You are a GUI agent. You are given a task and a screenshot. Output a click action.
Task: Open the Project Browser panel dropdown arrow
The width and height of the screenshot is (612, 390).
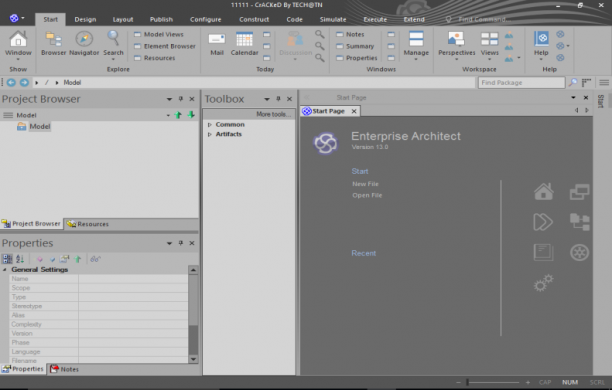pyautogui.click(x=169, y=99)
